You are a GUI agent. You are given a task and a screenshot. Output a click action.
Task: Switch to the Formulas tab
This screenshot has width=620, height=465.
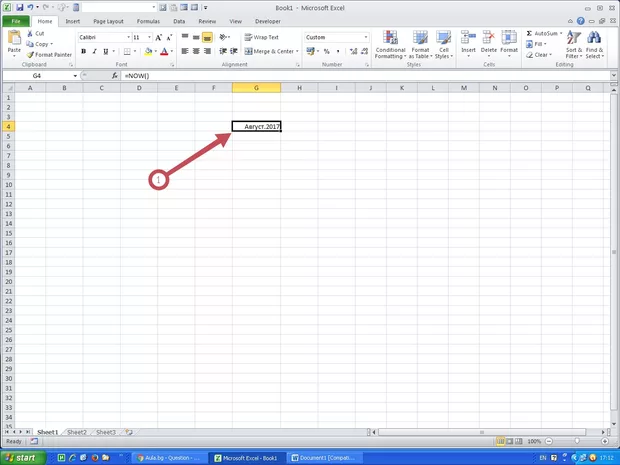(148, 21)
